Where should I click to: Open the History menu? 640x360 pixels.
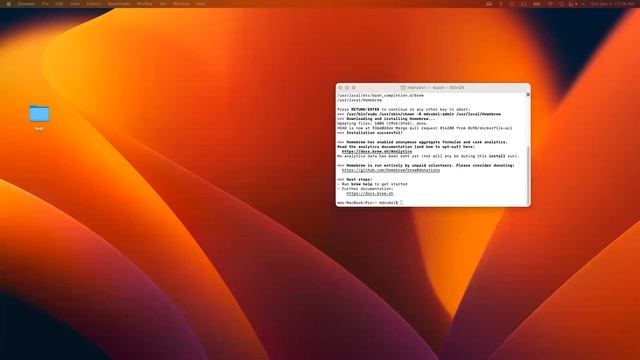[93, 4]
